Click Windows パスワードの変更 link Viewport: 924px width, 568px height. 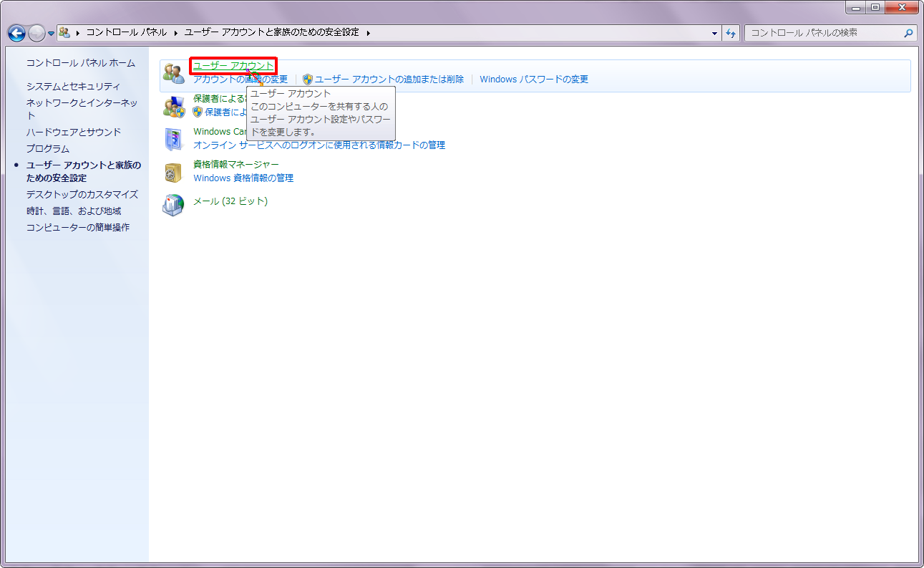point(534,80)
